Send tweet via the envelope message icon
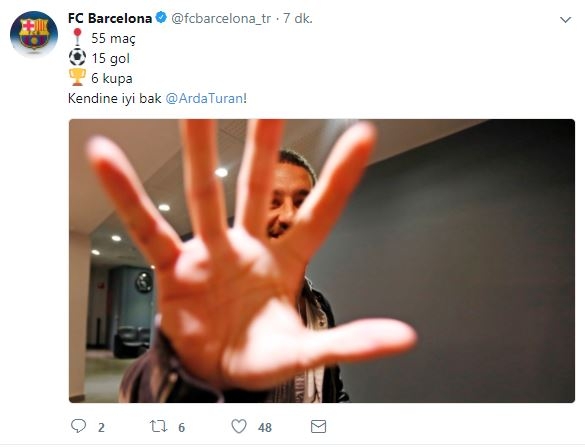The width and height of the screenshot is (585, 447). pyautogui.click(x=318, y=426)
